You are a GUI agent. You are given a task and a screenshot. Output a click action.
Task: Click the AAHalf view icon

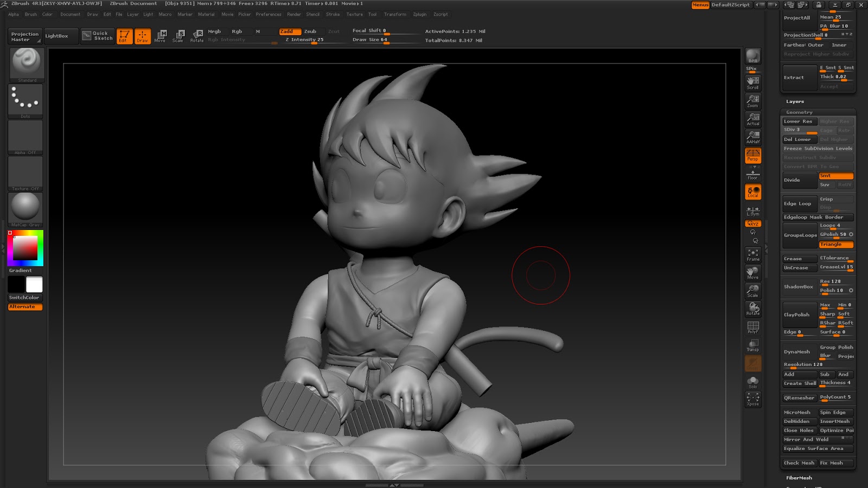coord(753,137)
